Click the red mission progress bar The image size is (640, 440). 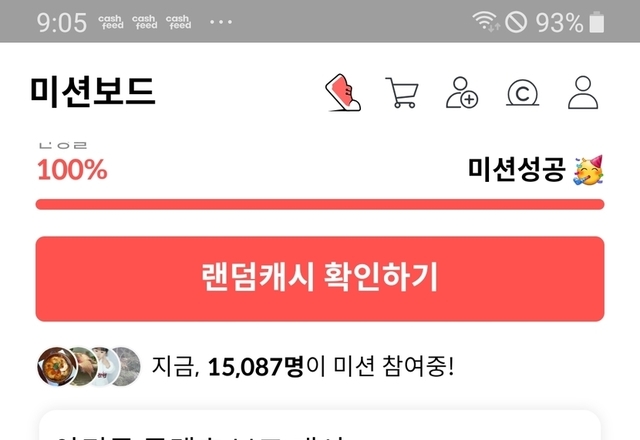320,204
